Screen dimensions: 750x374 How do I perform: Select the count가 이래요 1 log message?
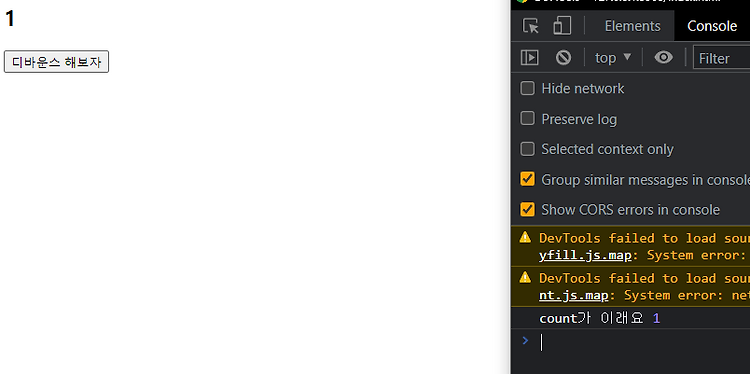tap(600, 318)
